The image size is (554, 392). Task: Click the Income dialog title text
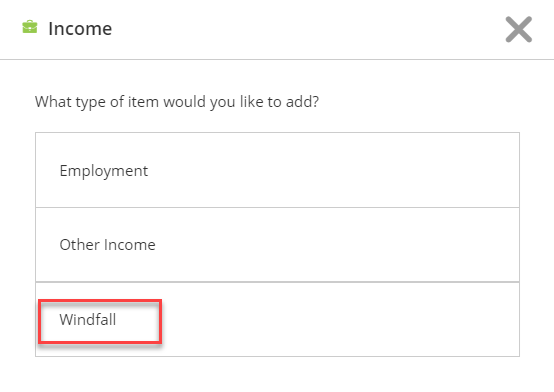click(80, 29)
